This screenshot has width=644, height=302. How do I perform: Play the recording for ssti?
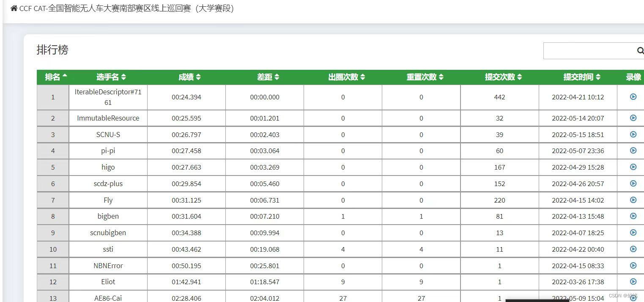point(633,249)
